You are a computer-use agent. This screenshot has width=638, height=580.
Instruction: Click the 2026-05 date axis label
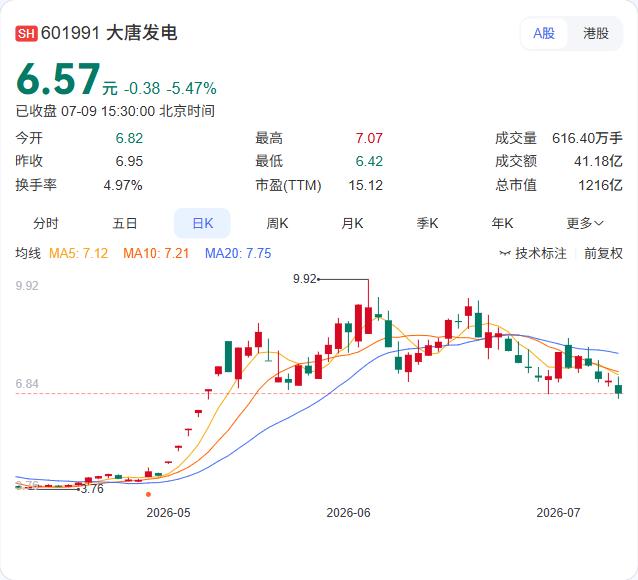pos(168,512)
